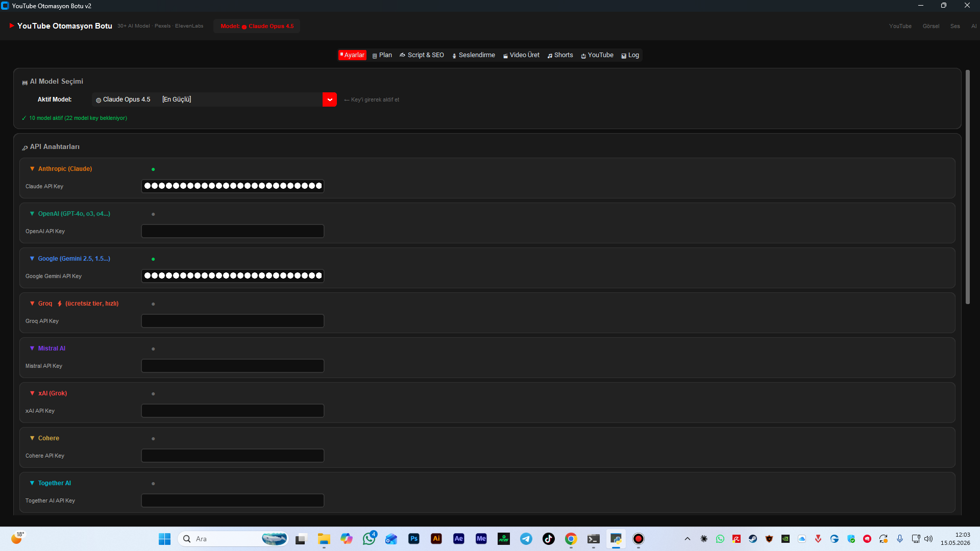Image resolution: width=980 pixels, height=551 pixels.
Task: Click the Steam tray icon
Action: [x=753, y=539]
